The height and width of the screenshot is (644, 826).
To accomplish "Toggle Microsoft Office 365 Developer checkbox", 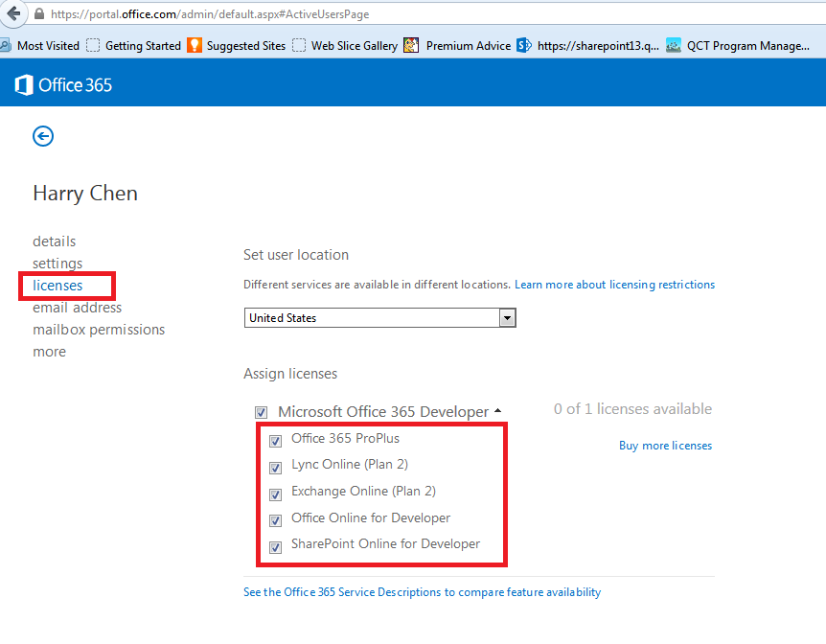I will click(262, 412).
